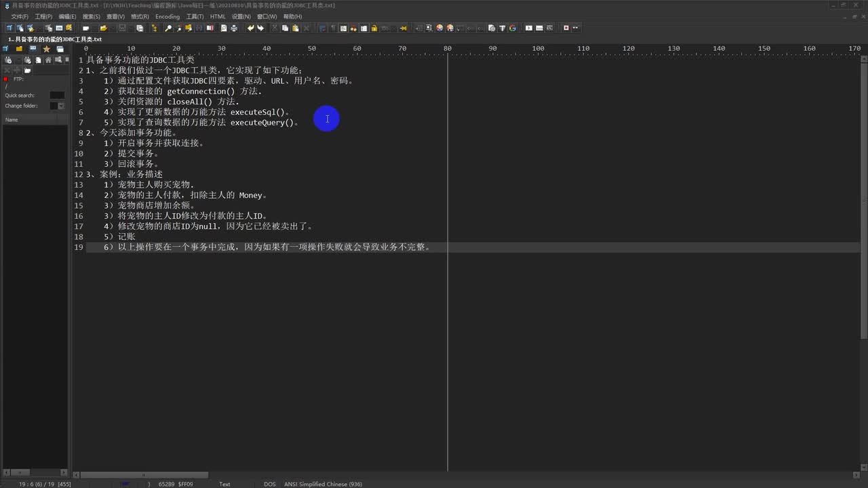Open the 设置(N) menu

(x=241, y=16)
